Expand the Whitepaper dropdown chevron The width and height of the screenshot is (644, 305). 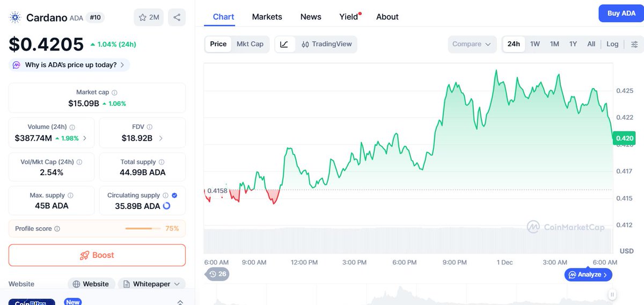point(177,284)
